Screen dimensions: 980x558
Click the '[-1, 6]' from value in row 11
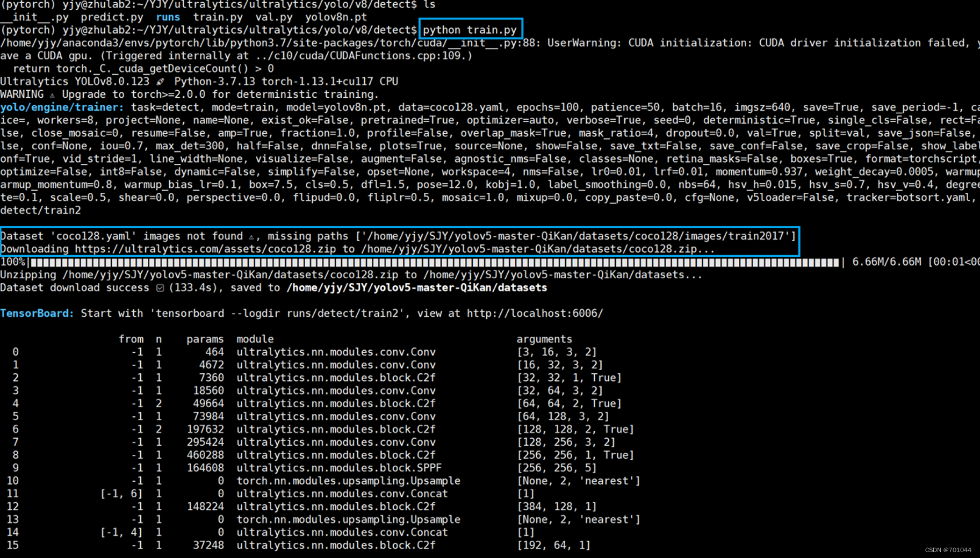(x=121, y=494)
